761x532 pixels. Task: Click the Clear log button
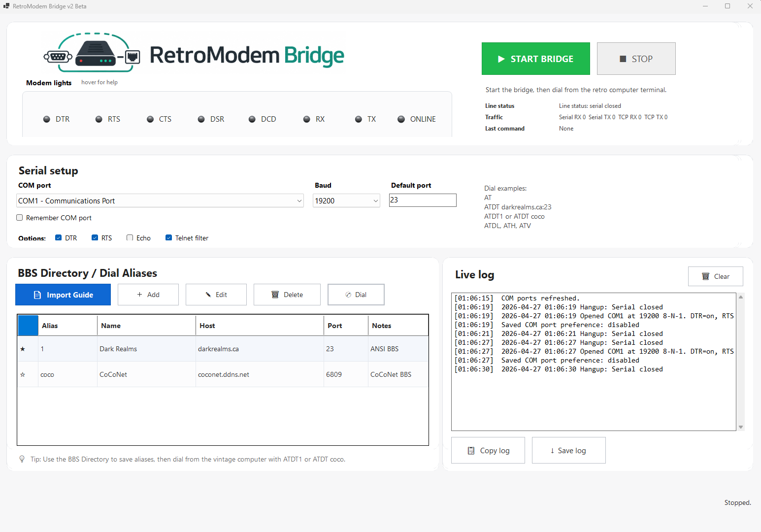(x=716, y=276)
